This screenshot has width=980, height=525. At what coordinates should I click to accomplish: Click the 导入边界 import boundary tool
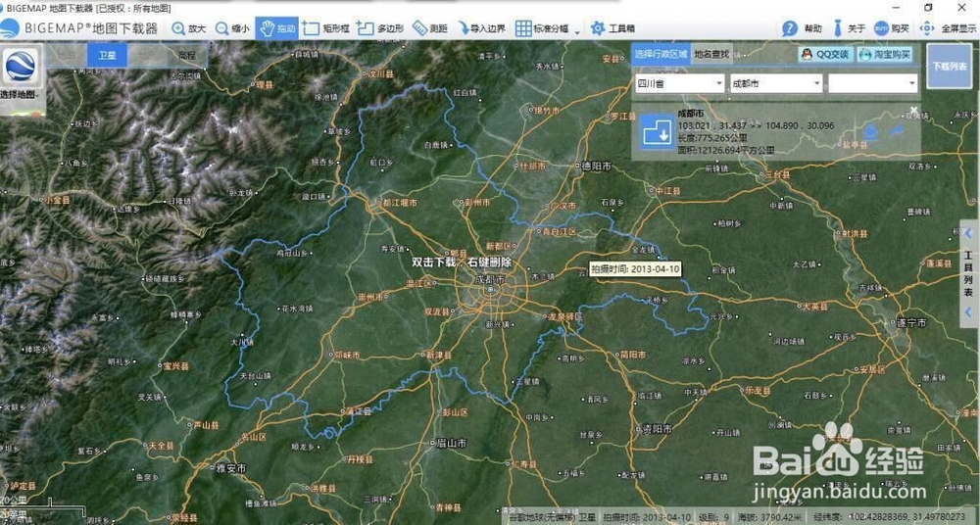pyautogui.click(x=481, y=28)
